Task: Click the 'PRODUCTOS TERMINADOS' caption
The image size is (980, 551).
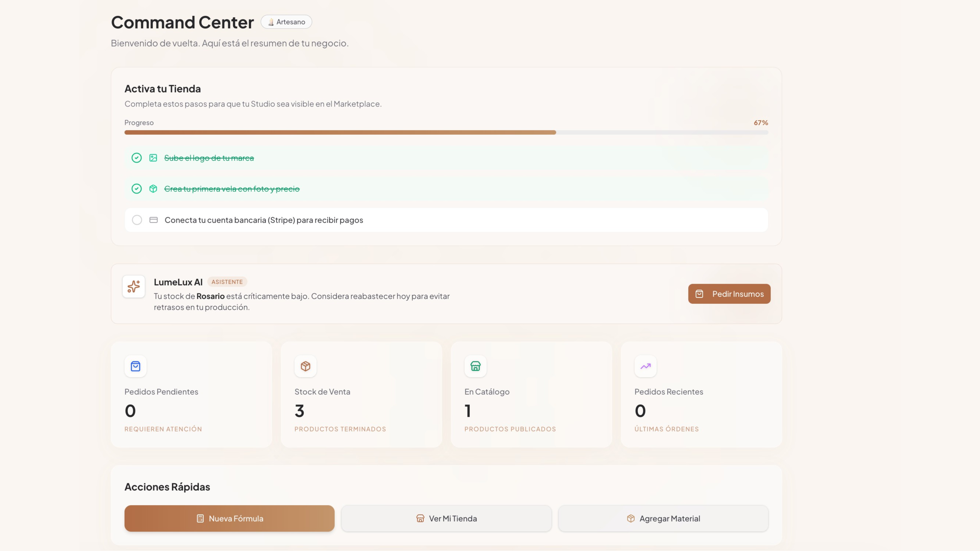Action: (x=340, y=429)
